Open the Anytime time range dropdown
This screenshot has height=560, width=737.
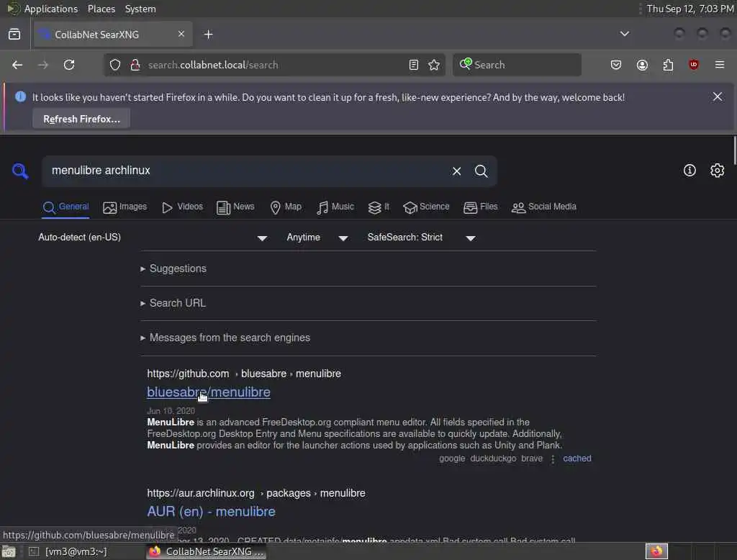pos(317,238)
